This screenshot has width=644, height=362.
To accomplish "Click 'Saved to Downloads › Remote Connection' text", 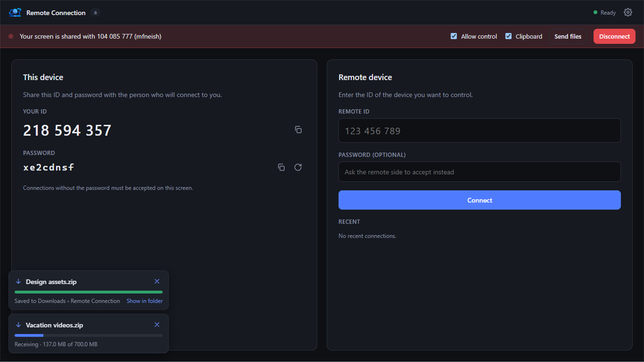I will point(67,301).
